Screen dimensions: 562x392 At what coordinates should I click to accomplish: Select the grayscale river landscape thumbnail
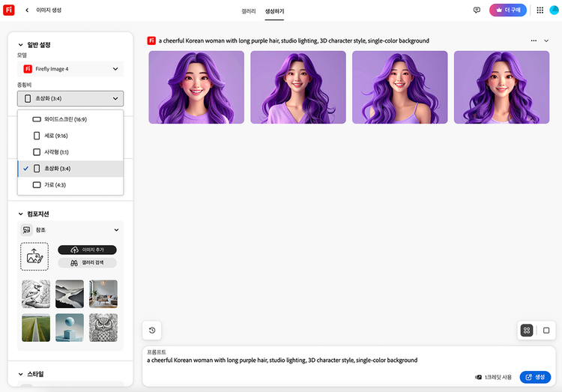click(x=70, y=294)
